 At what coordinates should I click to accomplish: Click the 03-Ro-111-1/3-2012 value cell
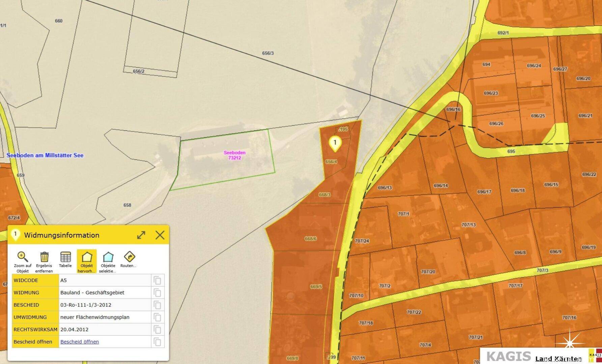coord(105,305)
